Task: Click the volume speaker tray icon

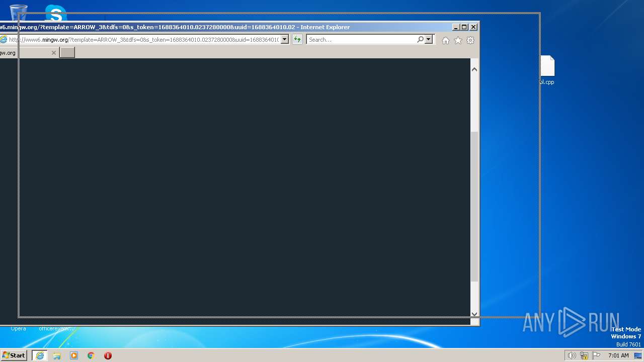Action: pyautogui.click(x=572, y=355)
